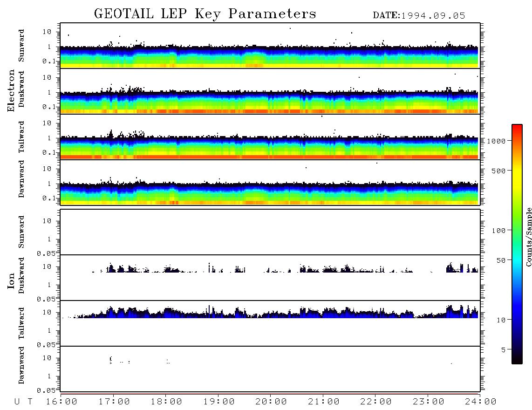The image size is (532, 410).
Task: Click the "U T" time axis label
Action: 24,402
